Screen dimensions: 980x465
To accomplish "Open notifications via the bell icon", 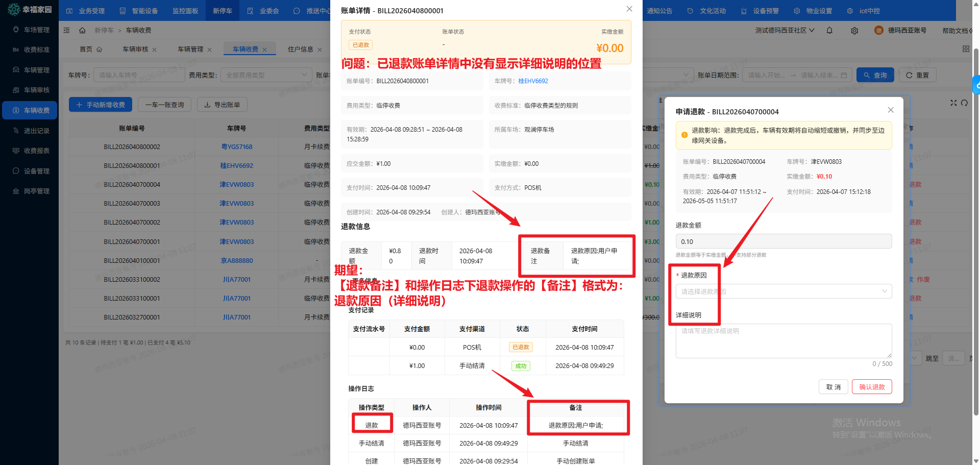I will [829, 31].
